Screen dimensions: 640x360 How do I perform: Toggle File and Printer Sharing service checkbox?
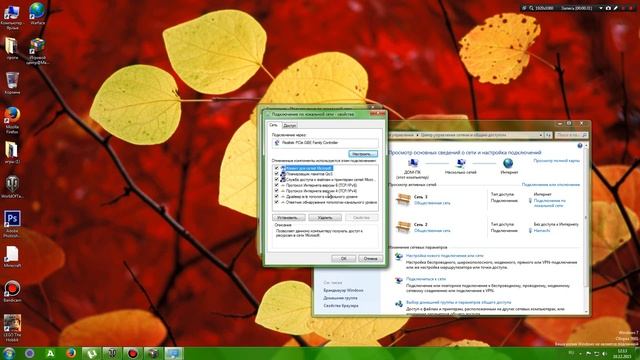pyautogui.click(x=277, y=180)
